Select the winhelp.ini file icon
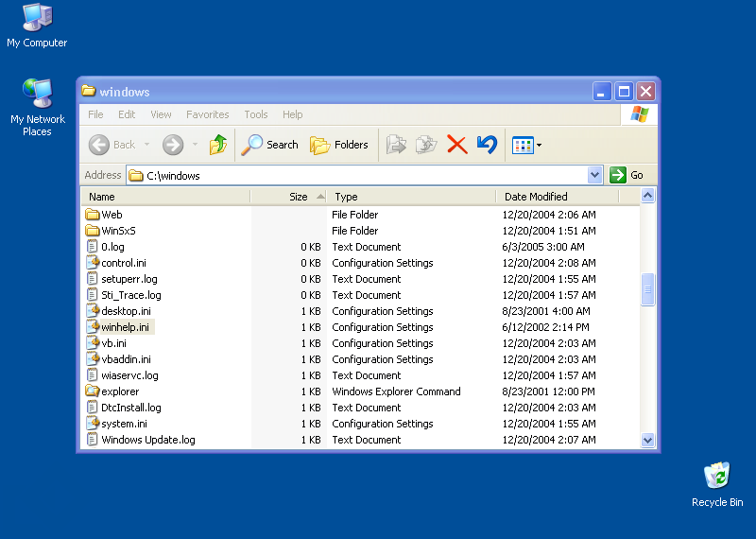 click(92, 326)
